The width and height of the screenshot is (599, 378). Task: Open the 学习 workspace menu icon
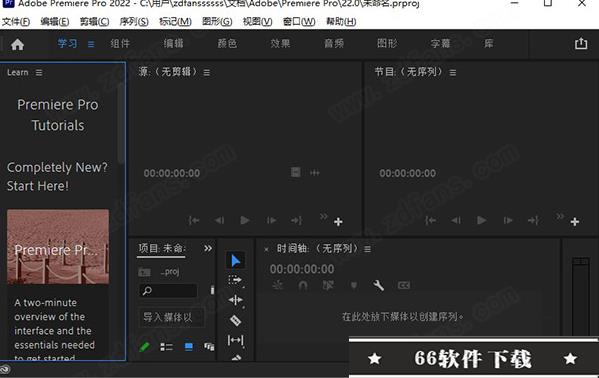[x=91, y=44]
